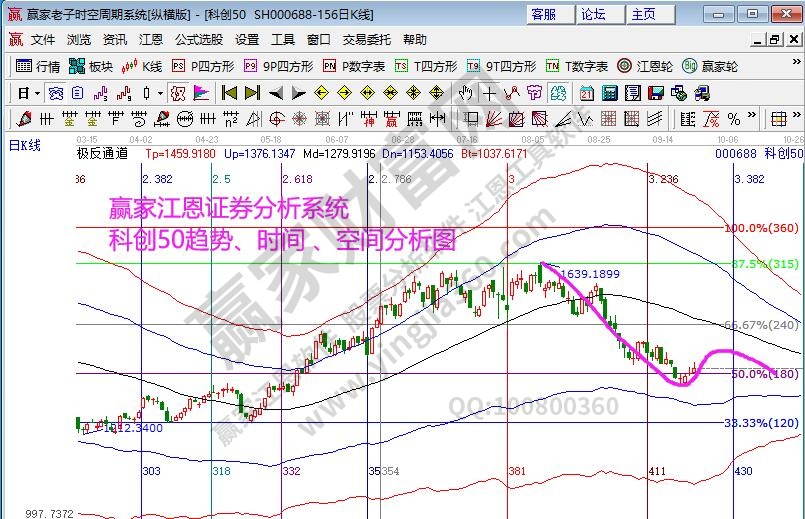Click the hand pan tool icon
The height and width of the screenshot is (519, 805).
(x=465, y=93)
